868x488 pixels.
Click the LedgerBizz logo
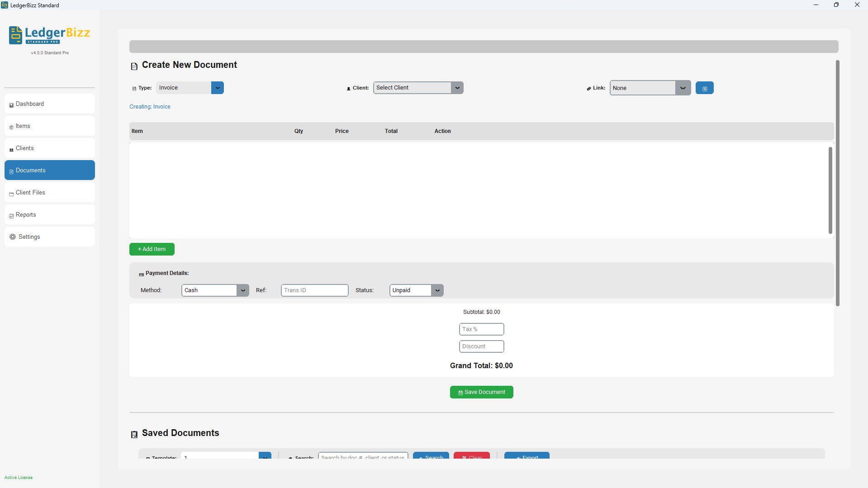50,35
